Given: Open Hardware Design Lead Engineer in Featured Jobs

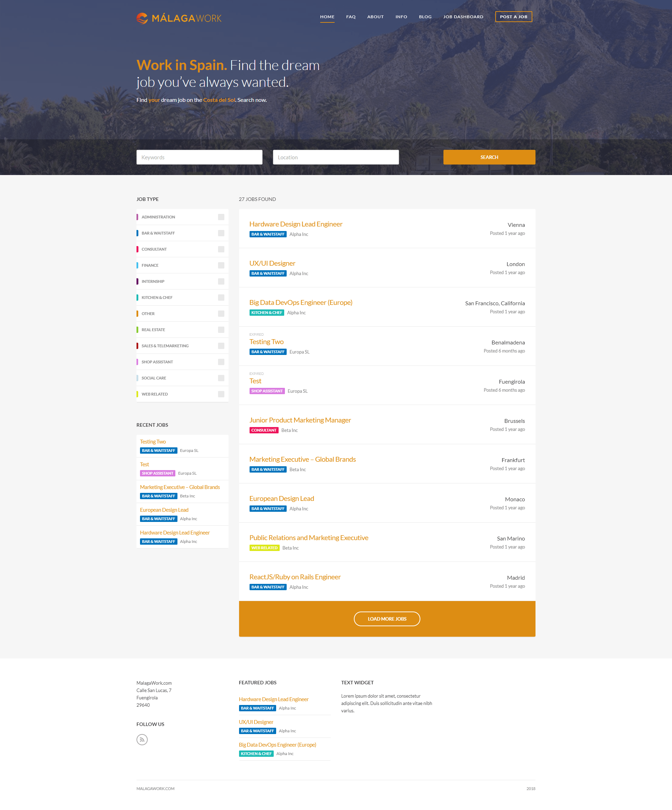Looking at the screenshot, I should click(273, 699).
